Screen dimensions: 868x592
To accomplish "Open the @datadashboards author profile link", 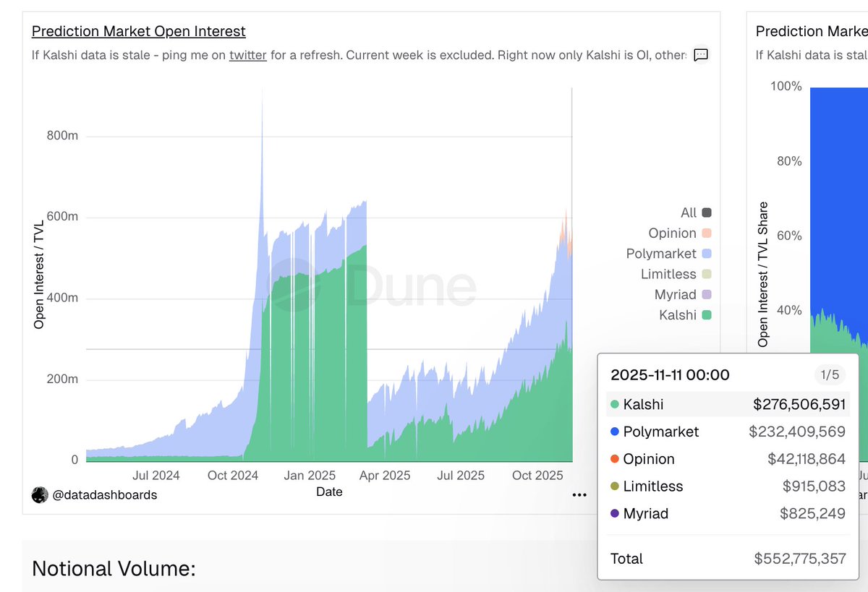I will (104, 495).
